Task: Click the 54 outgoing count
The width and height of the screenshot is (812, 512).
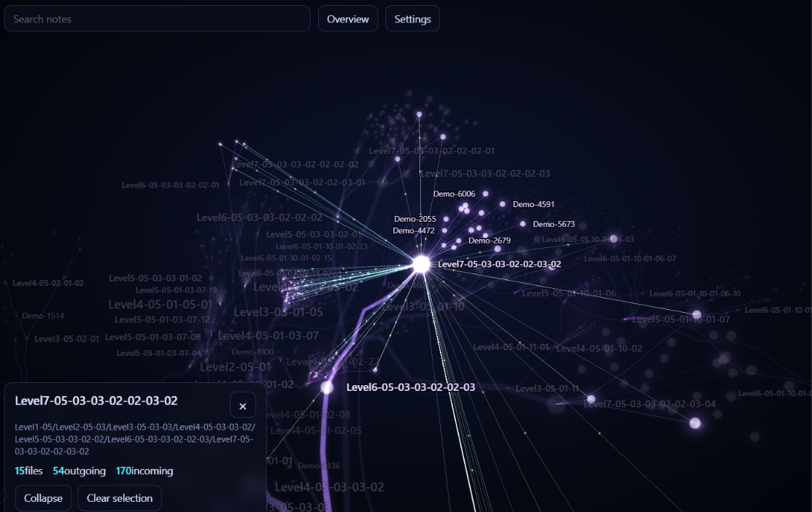Action: tap(80, 470)
